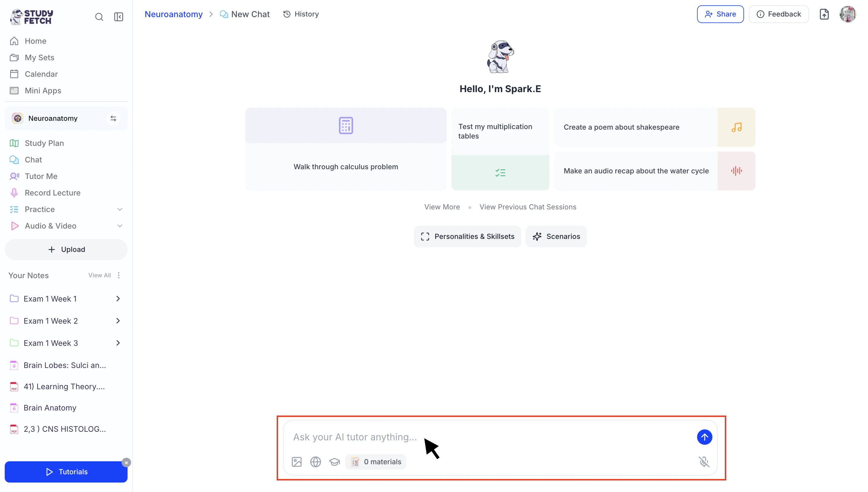Toggle the muted microphone in chat input
The width and height of the screenshot is (868, 492).
pos(704,462)
